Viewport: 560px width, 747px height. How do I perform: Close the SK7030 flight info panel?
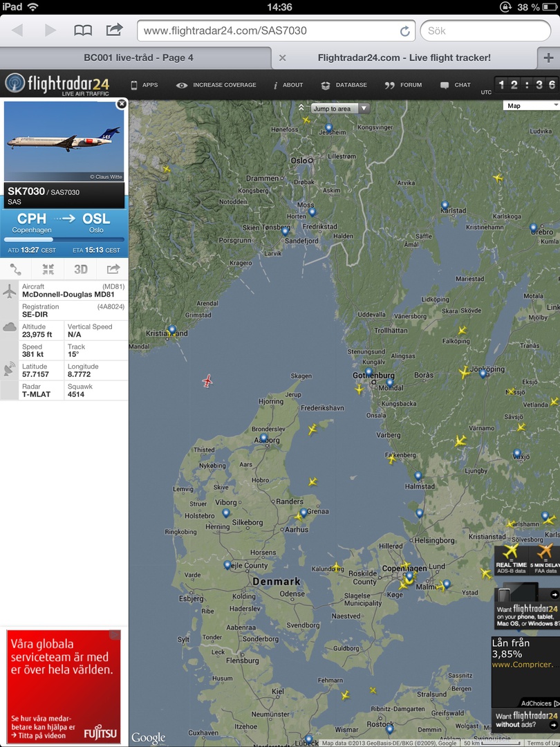click(122, 104)
